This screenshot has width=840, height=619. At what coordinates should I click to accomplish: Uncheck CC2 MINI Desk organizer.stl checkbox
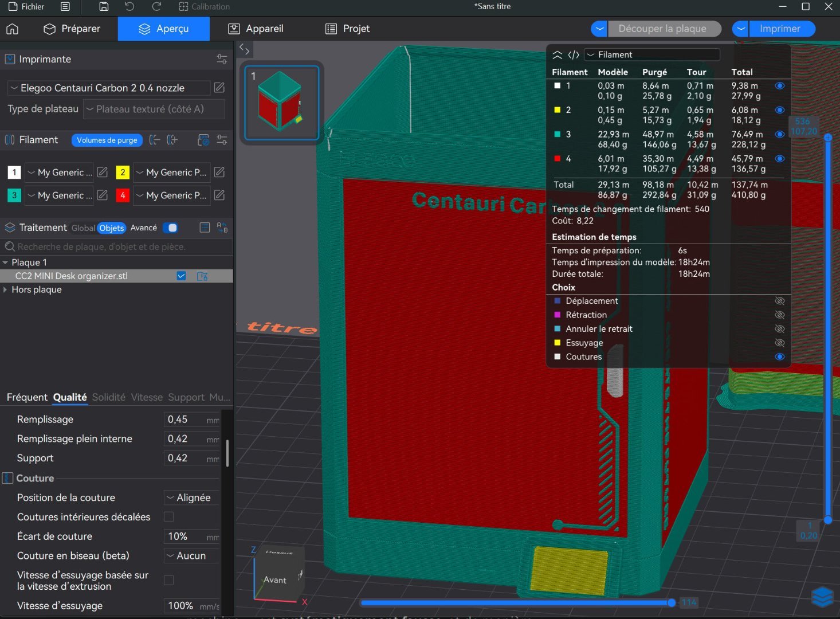coord(181,276)
